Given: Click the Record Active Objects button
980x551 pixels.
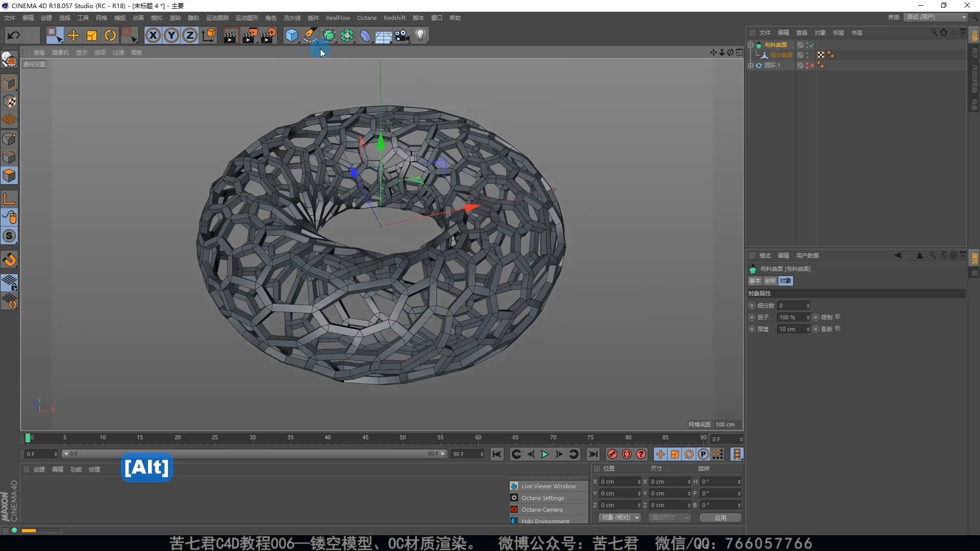Looking at the screenshot, I should click(612, 454).
